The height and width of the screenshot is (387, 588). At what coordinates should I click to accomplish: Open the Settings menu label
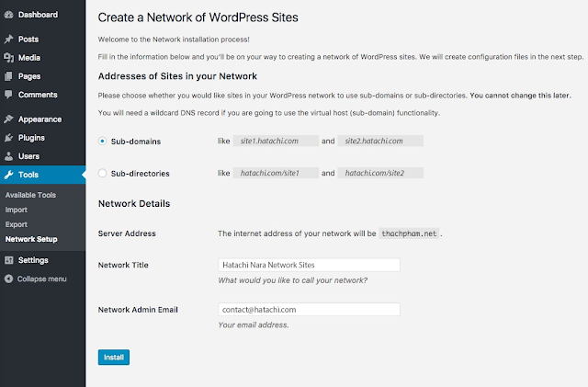click(x=33, y=260)
